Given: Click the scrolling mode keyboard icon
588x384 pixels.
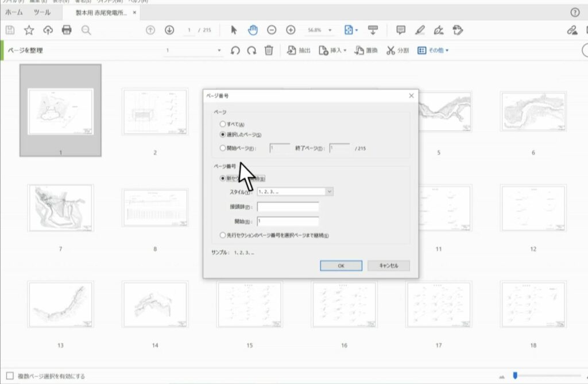Looking at the screenshot, I should [x=373, y=30].
